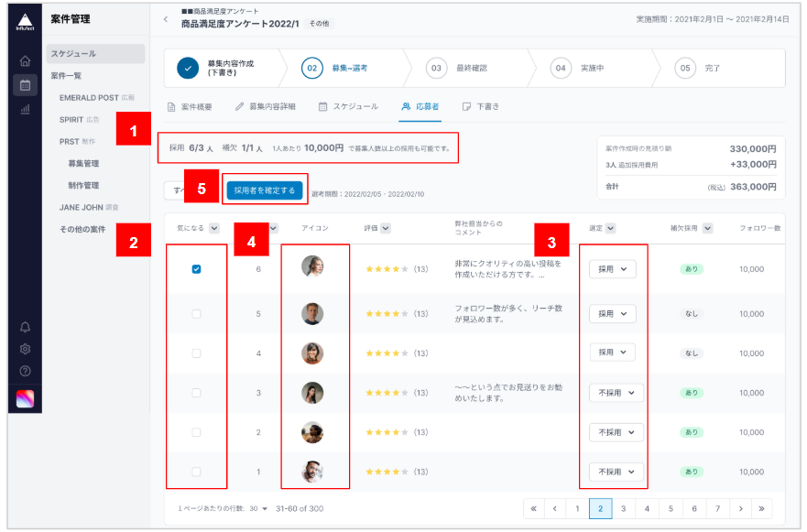
Task: Open the 評価 column filter arrow
Action: tap(385, 228)
